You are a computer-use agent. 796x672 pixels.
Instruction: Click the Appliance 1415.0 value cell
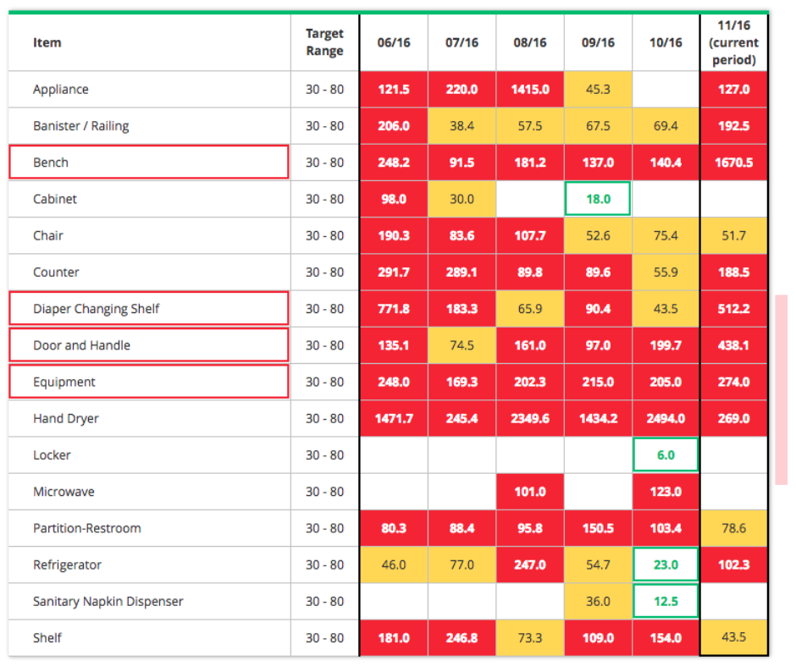click(530, 90)
